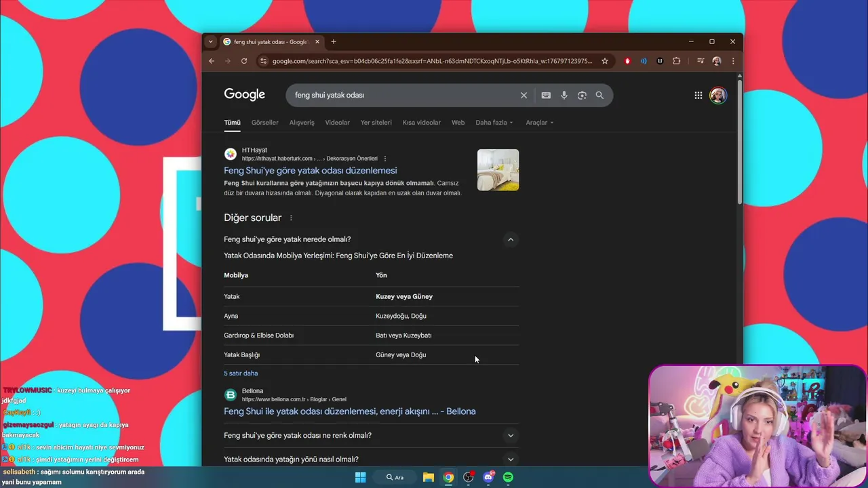Click the Güney veya Doğu table cell
The image size is (868, 488).
(x=401, y=355)
